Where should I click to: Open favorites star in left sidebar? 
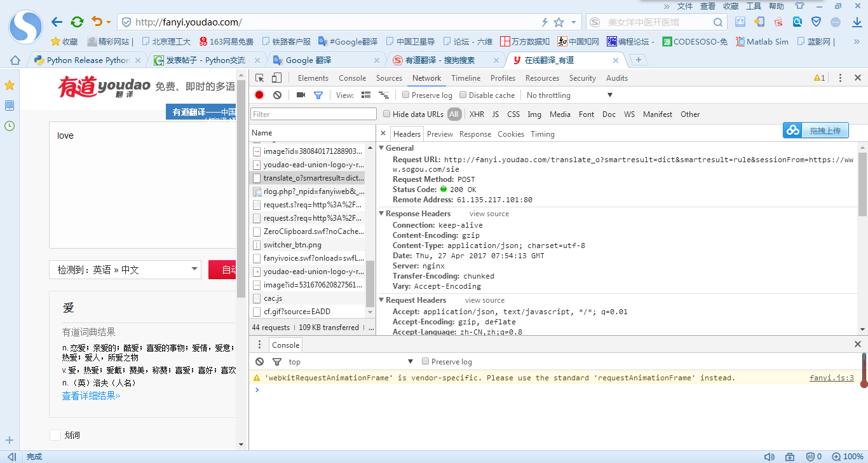pyautogui.click(x=10, y=85)
